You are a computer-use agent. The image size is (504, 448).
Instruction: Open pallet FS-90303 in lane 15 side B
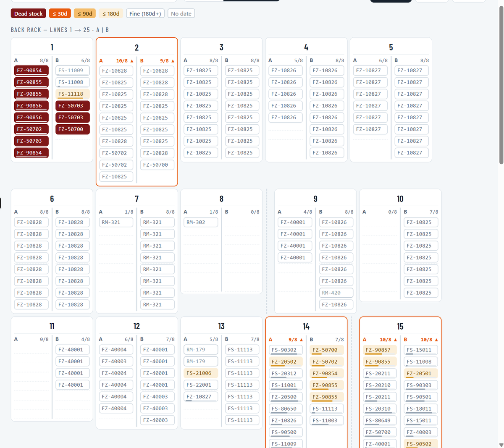pyautogui.click(x=421, y=385)
